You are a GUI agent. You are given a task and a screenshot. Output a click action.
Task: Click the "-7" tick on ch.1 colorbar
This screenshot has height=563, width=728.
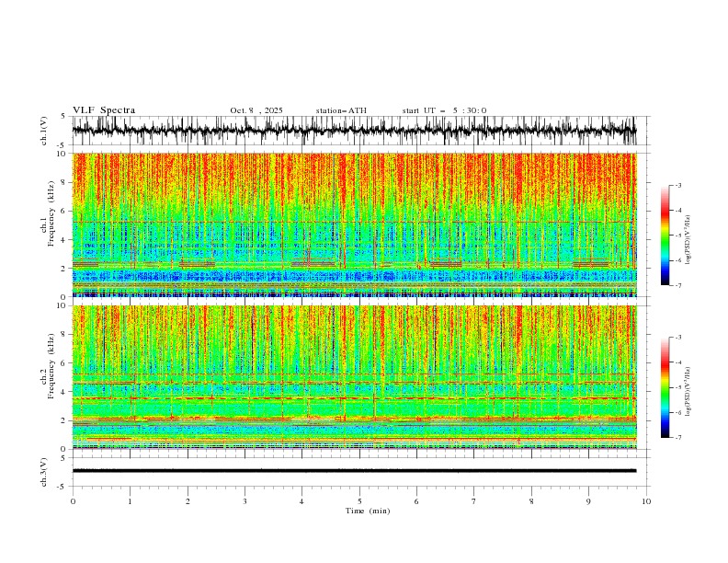[677, 285]
